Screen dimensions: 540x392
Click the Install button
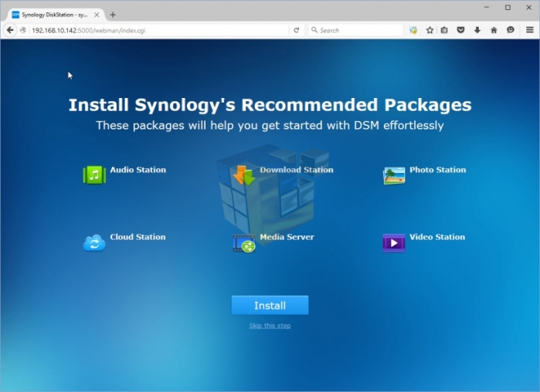(x=270, y=306)
